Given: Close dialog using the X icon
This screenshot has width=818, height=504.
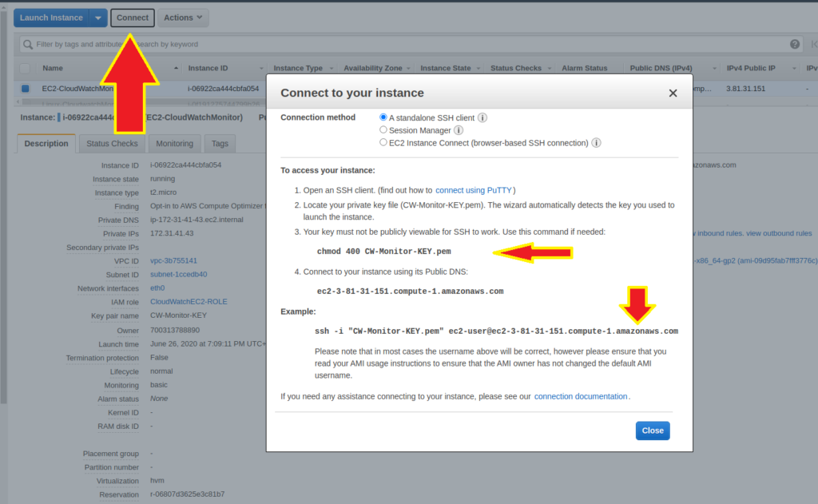Looking at the screenshot, I should (673, 93).
